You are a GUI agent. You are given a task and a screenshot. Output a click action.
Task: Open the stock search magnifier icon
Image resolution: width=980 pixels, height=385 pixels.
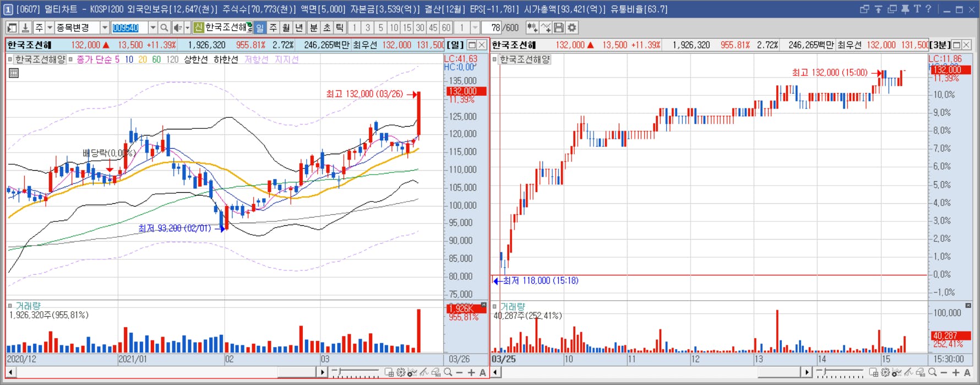[x=164, y=28]
